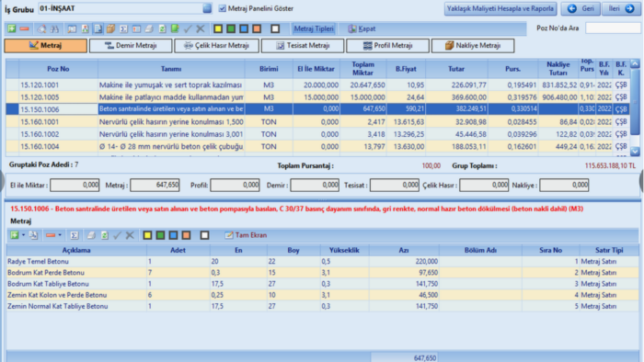Click the checkmark icon in Metraj toolbar

[x=117, y=235]
